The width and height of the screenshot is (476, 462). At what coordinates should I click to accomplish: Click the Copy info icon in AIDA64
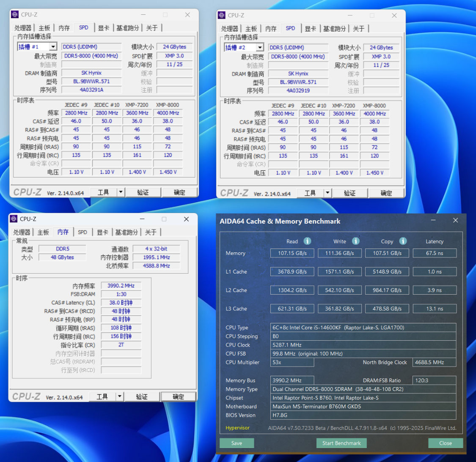point(403,241)
